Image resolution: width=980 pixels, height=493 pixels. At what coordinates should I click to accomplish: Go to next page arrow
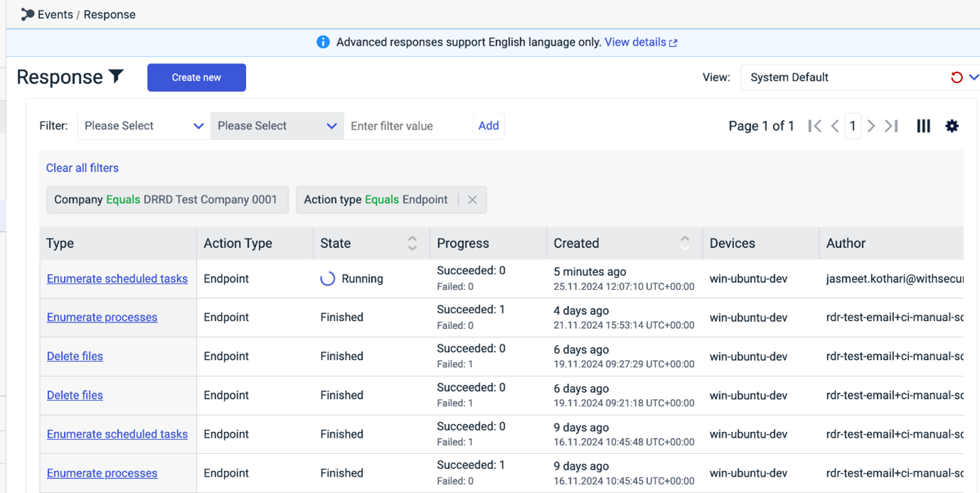(871, 126)
